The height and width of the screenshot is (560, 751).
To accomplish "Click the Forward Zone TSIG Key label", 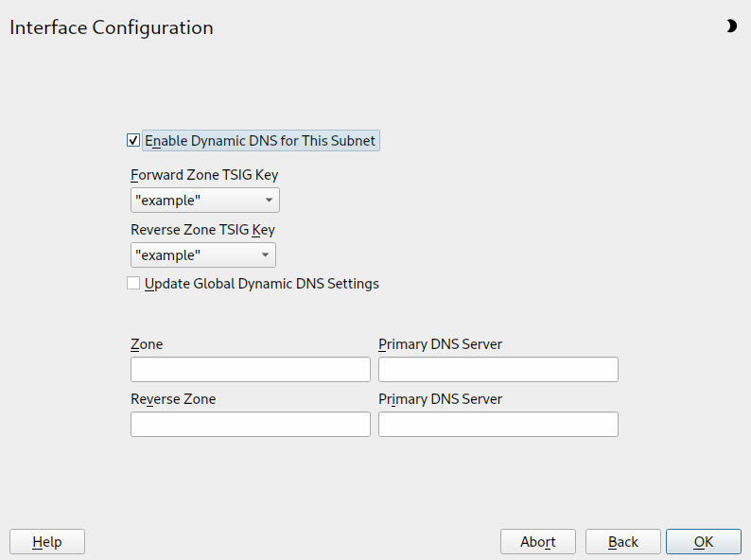I will coord(204,175).
